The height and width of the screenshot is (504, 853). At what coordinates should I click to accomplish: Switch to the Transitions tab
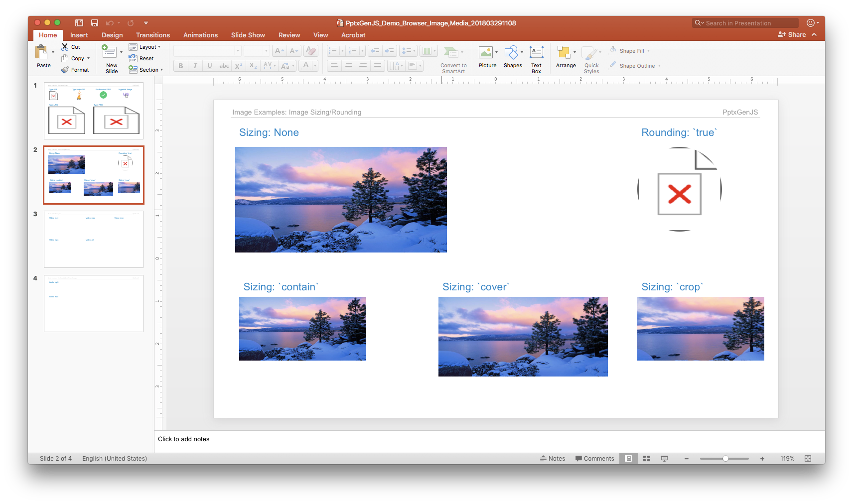[152, 35]
